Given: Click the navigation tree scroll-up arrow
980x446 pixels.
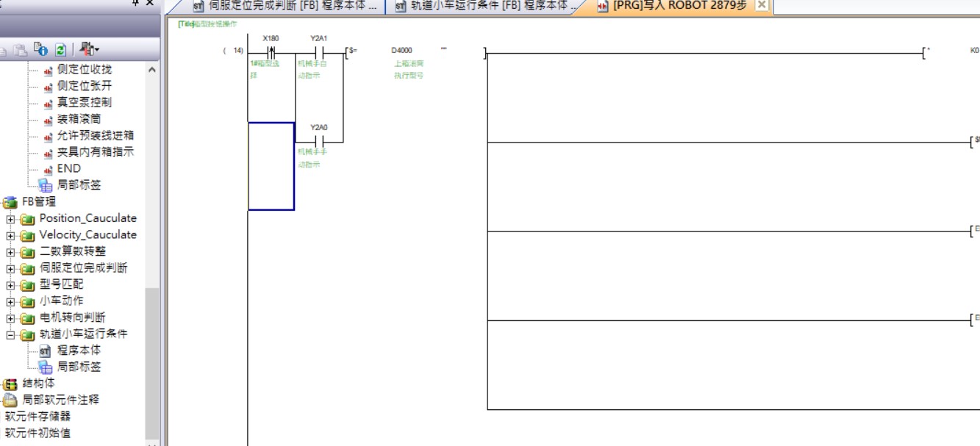Looking at the screenshot, I should tap(152, 71).
